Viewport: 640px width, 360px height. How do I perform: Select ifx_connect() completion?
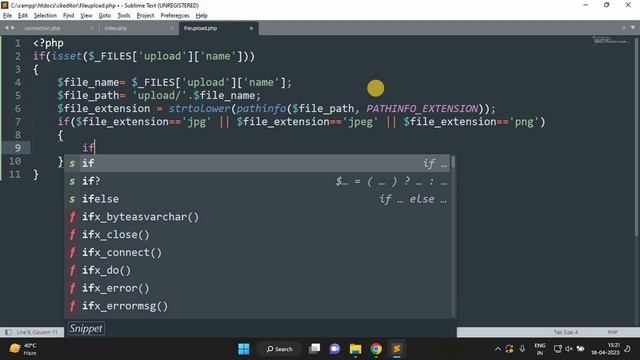[257, 252]
